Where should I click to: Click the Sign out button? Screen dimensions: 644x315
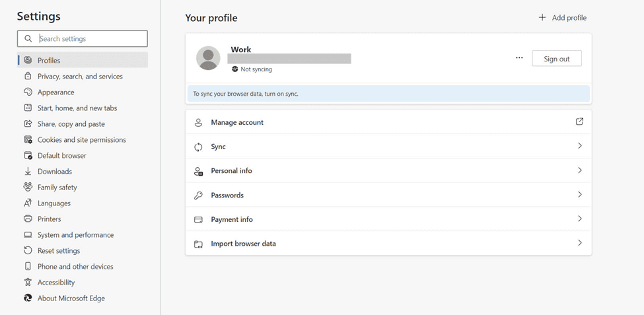pos(557,59)
